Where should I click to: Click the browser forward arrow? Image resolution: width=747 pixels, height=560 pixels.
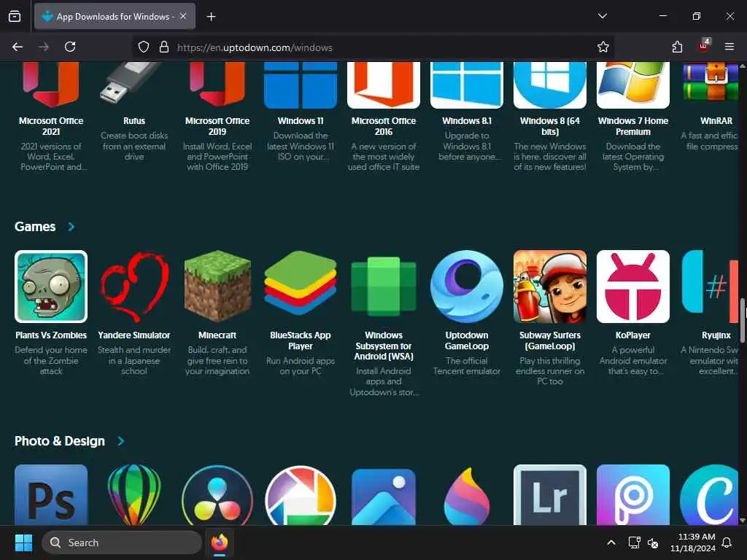44,47
